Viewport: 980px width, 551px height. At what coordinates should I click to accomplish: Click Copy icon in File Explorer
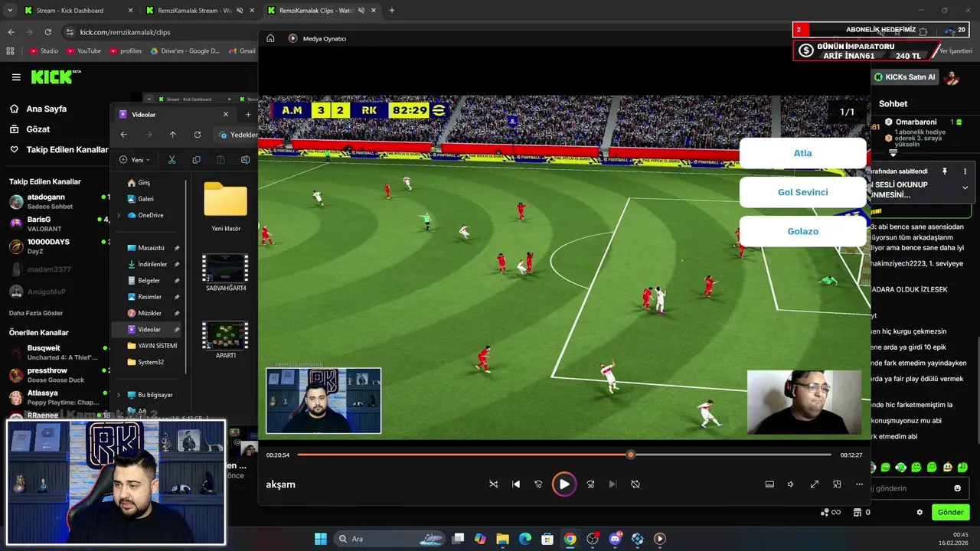tap(197, 160)
